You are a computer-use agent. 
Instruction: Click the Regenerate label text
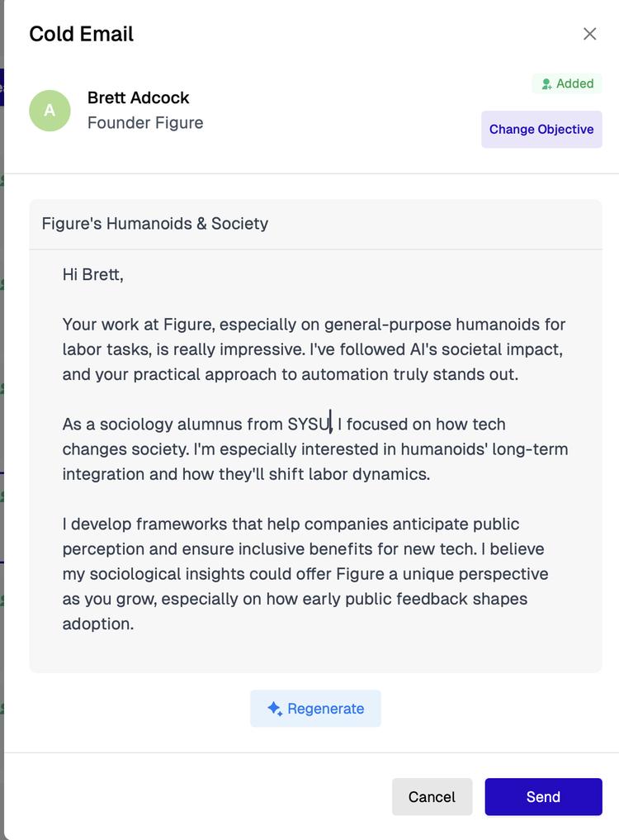326,709
